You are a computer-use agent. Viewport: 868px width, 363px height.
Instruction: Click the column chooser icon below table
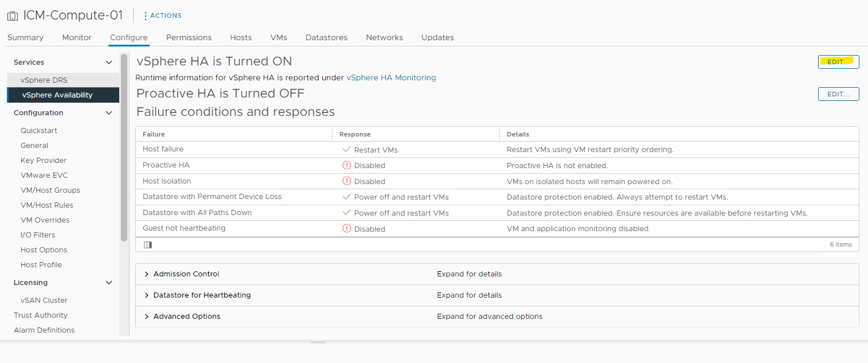pos(148,245)
